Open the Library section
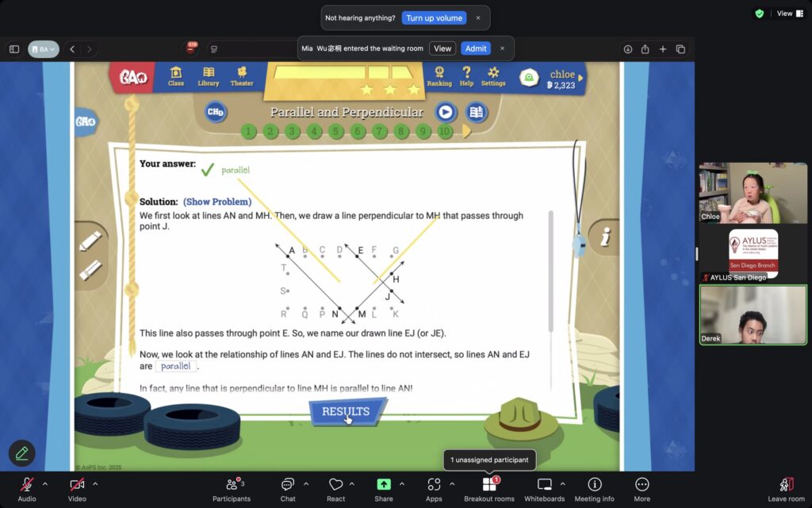812x508 pixels. 209,76
